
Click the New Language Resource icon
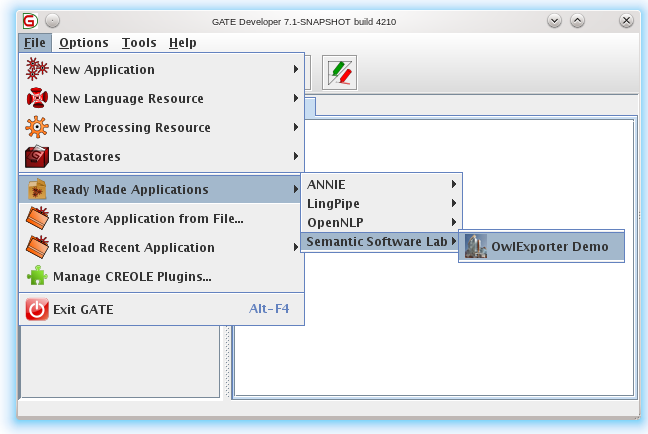click(x=37, y=99)
